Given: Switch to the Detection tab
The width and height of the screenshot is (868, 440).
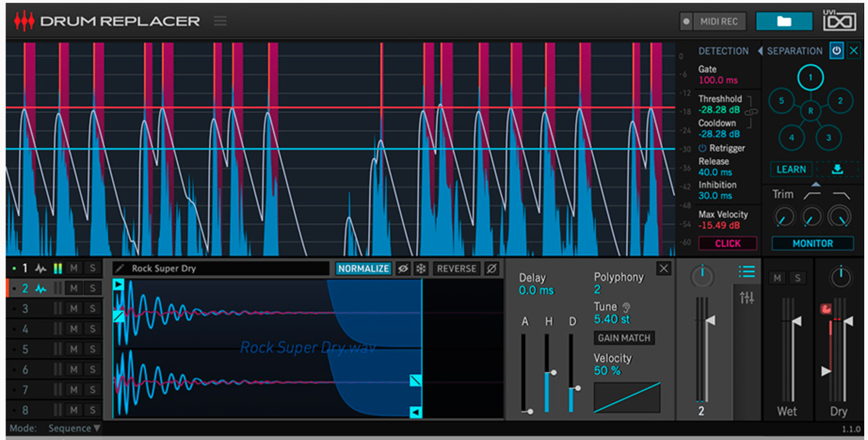Looking at the screenshot, I should click(x=723, y=51).
